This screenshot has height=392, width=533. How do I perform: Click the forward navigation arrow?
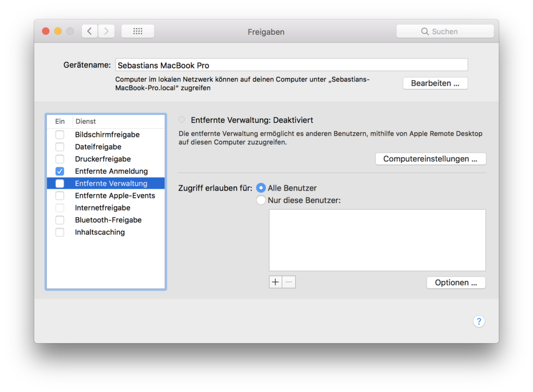106,31
